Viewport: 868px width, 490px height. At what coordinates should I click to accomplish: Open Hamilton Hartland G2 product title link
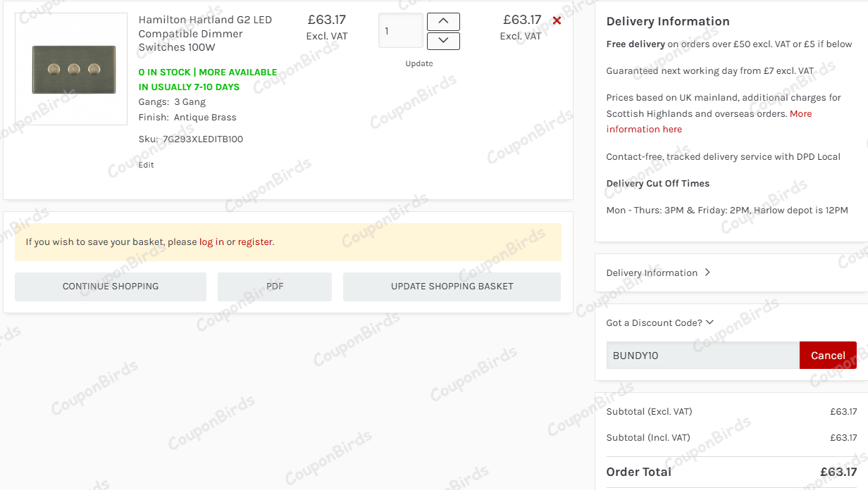click(205, 33)
